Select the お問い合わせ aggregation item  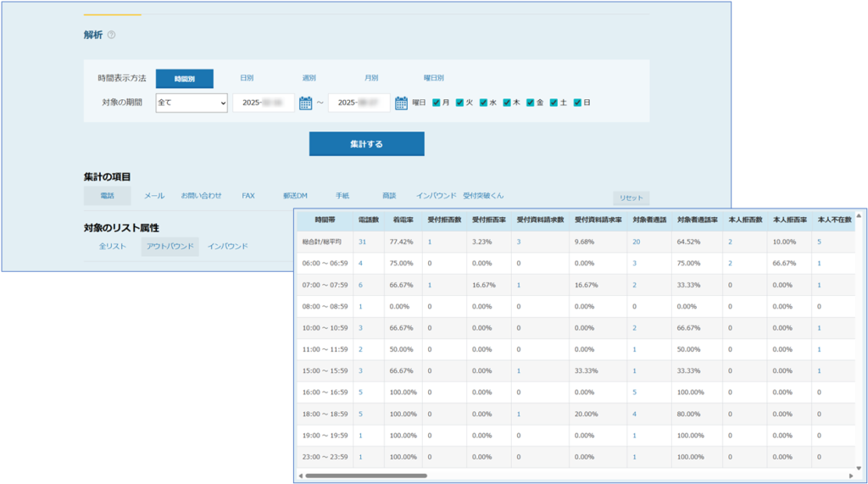pyautogui.click(x=201, y=196)
